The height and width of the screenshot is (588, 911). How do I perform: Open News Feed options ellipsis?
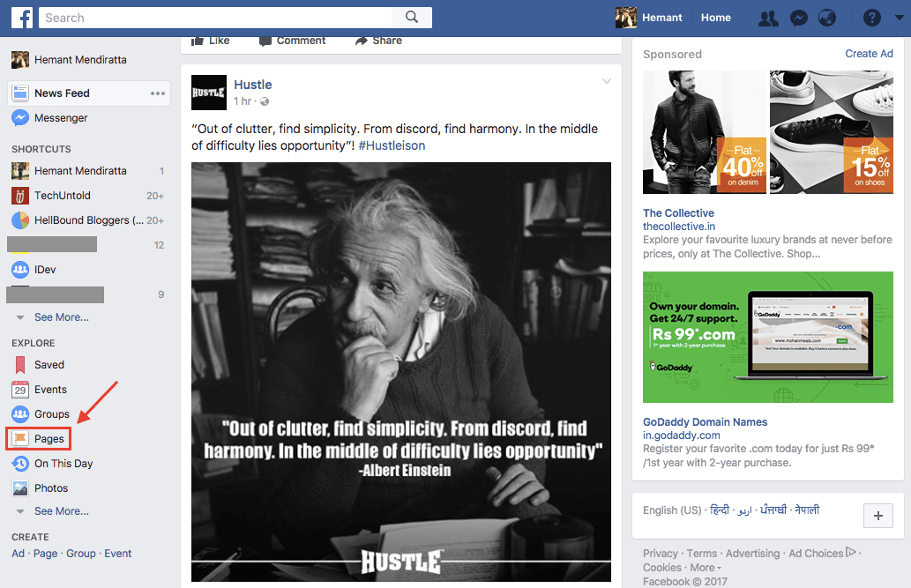pos(158,93)
